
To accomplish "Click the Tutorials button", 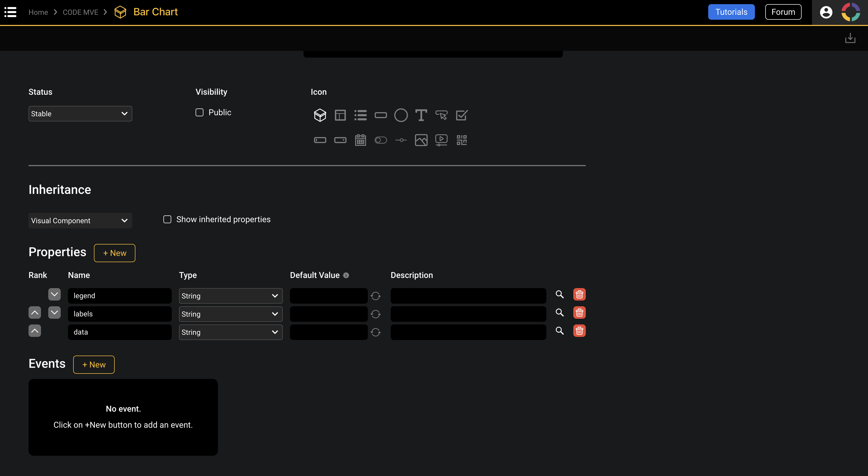I will [x=731, y=12].
